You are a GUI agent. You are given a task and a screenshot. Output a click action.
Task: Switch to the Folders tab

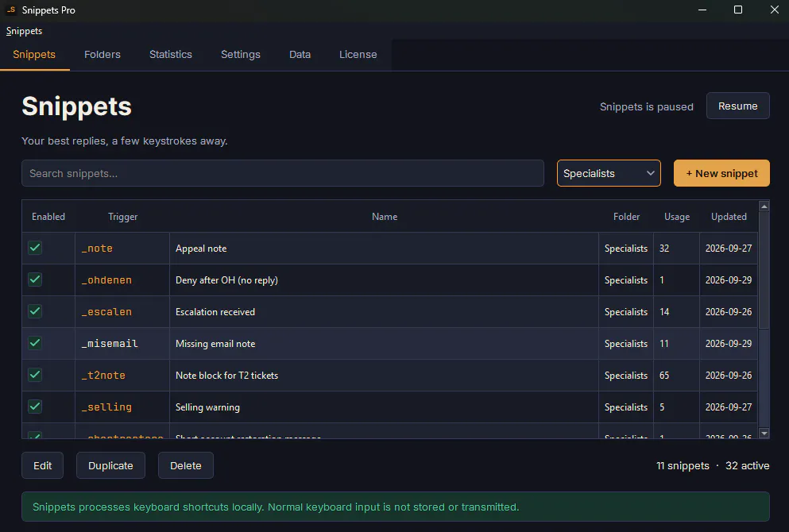pos(102,54)
